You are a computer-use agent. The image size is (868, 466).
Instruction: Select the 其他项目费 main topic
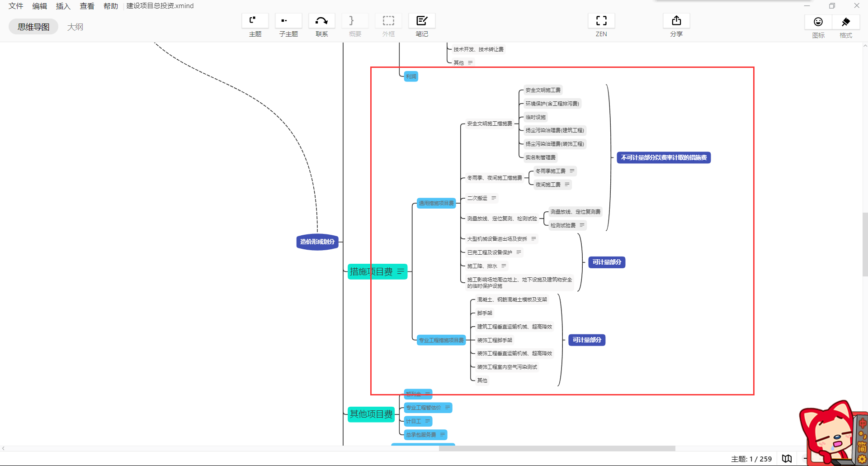[371, 414]
